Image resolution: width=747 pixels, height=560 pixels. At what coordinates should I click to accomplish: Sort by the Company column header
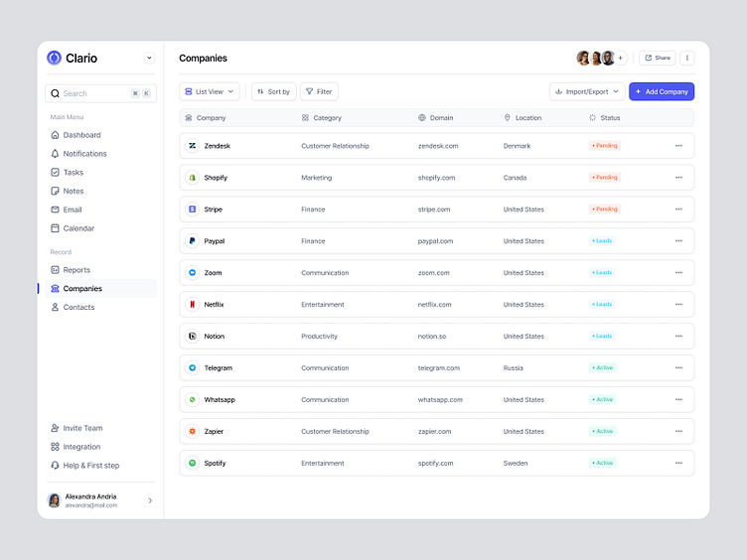[x=206, y=118]
